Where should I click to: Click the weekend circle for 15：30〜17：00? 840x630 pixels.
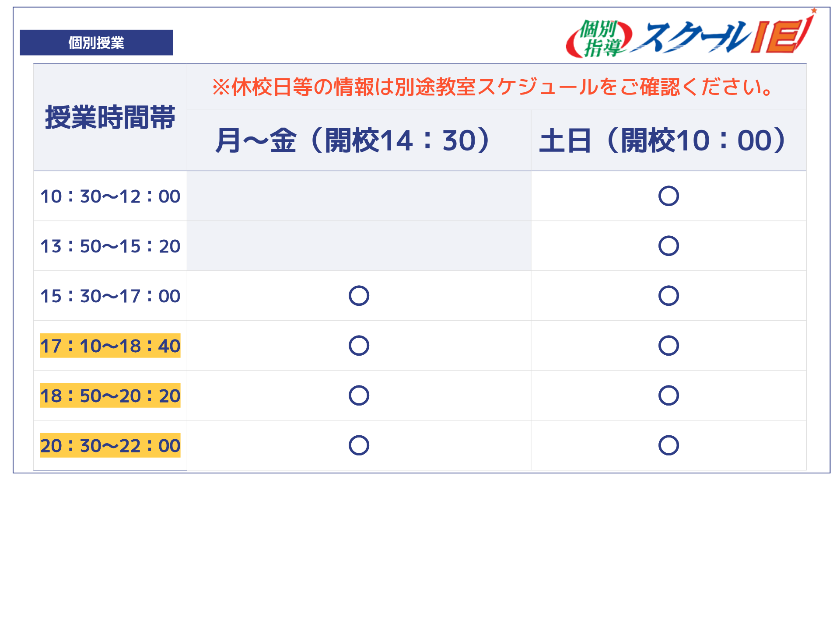tap(668, 296)
